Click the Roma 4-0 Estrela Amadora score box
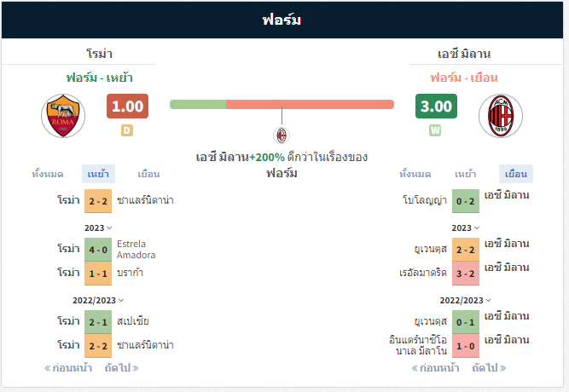The image size is (569, 392). [x=98, y=250]
